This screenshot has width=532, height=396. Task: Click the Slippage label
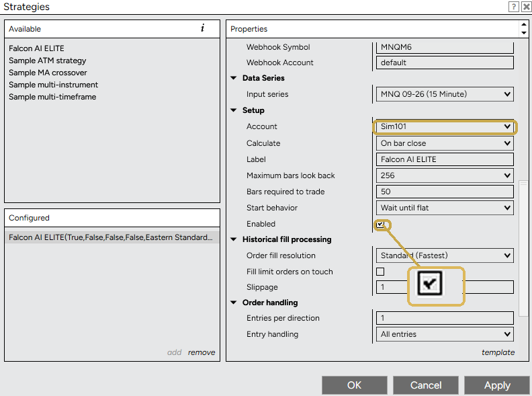point(262,287)
